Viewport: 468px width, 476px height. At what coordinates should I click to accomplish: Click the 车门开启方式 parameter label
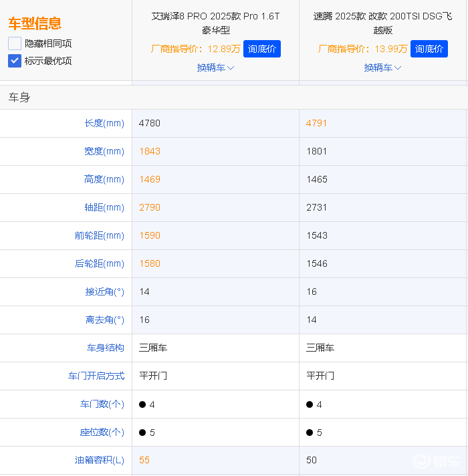coord(96,376)
